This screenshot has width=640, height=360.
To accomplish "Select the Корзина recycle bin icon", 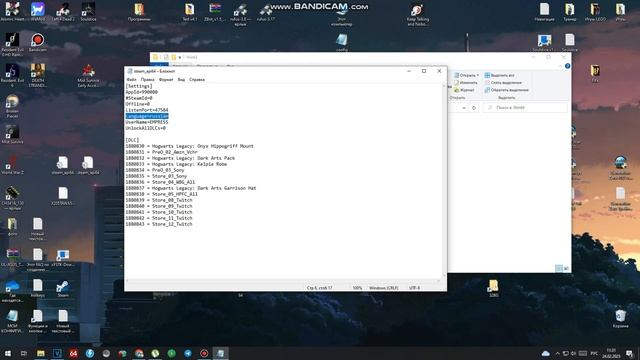I will pyautogui.click(x=620, y=318).
